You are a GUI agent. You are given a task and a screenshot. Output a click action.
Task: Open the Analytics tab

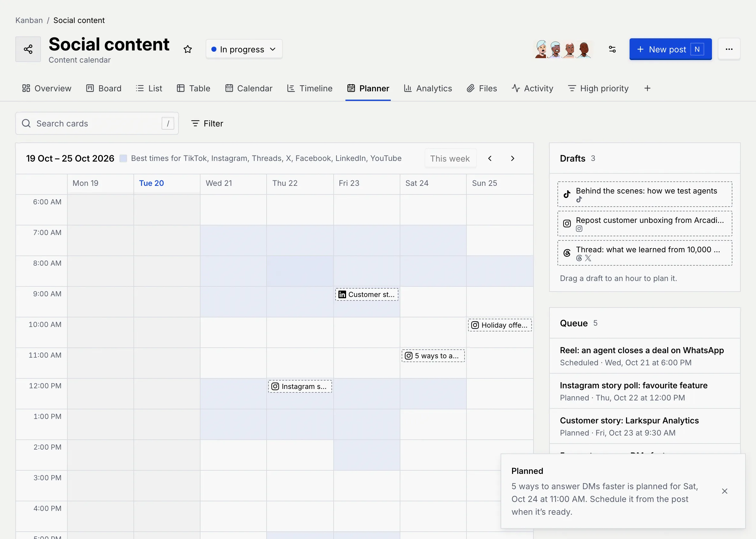[x=428, y=88]
